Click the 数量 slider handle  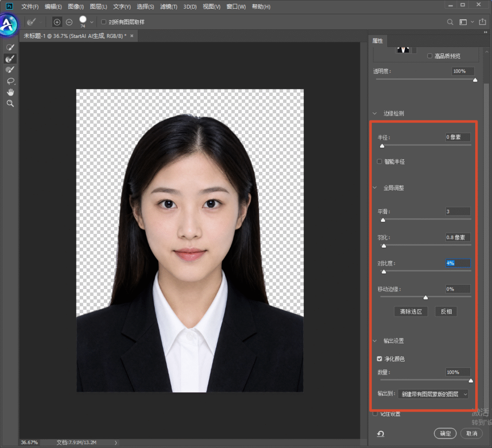471,381
